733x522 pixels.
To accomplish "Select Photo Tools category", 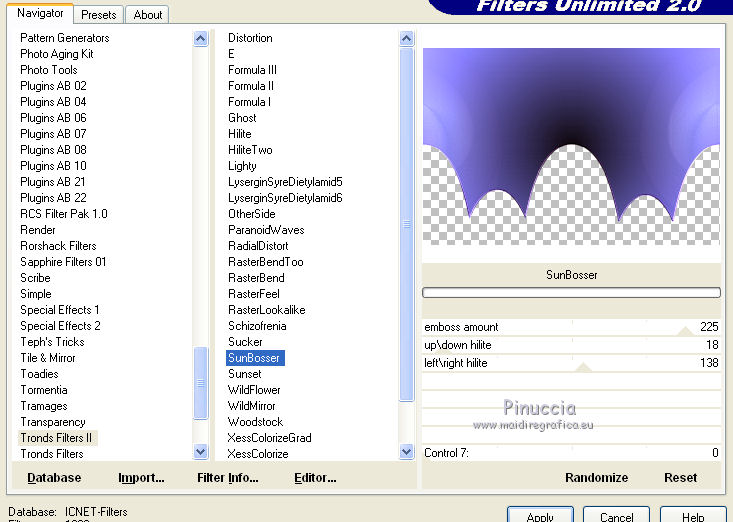I will click(49, 70).
